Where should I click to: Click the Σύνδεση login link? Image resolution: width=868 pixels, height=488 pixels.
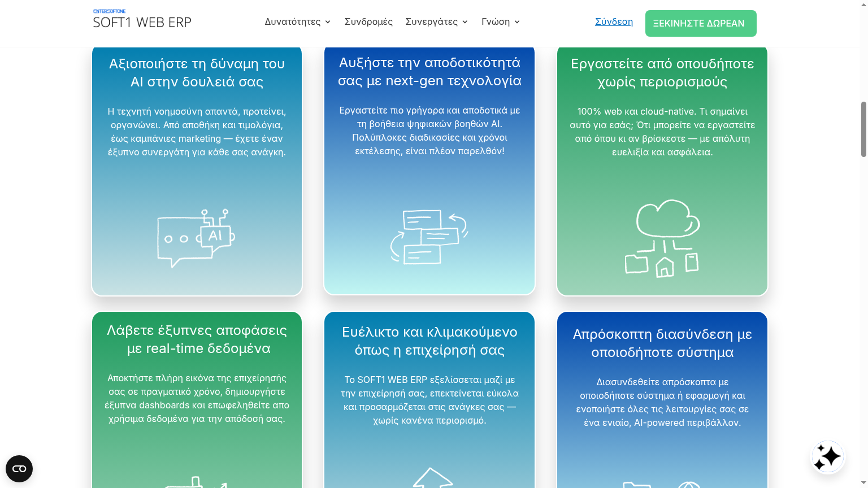(614, 21)
